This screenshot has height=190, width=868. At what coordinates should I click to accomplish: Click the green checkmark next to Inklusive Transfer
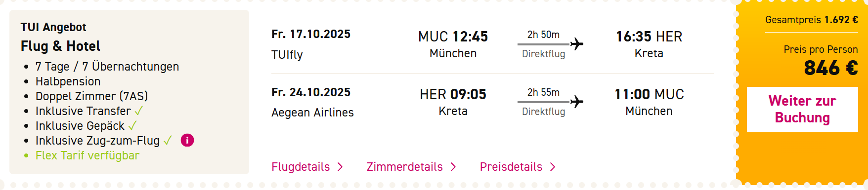pyautogui.click(x=139, y=111)
